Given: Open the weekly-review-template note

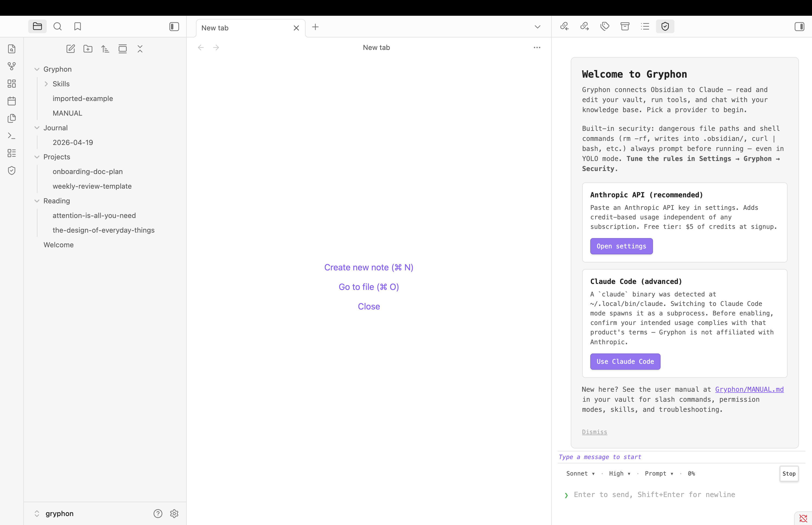Looking at the screenshot, I should (92, 186).
